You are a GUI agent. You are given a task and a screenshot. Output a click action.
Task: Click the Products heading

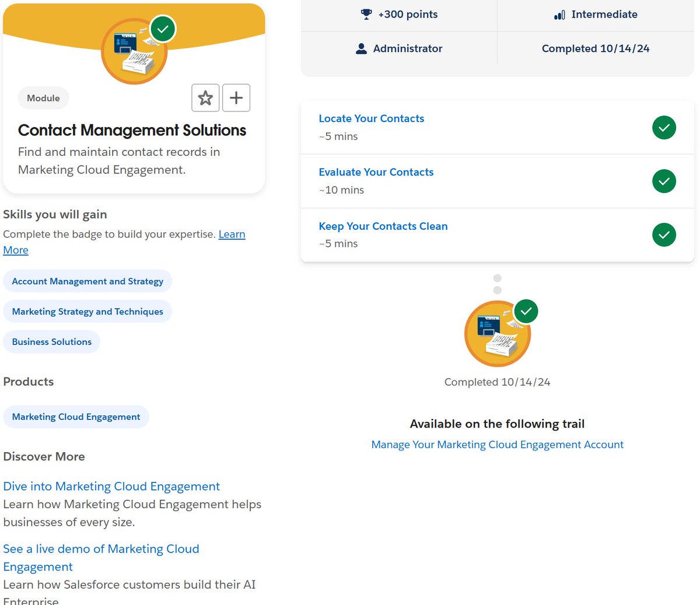point(29,382)
